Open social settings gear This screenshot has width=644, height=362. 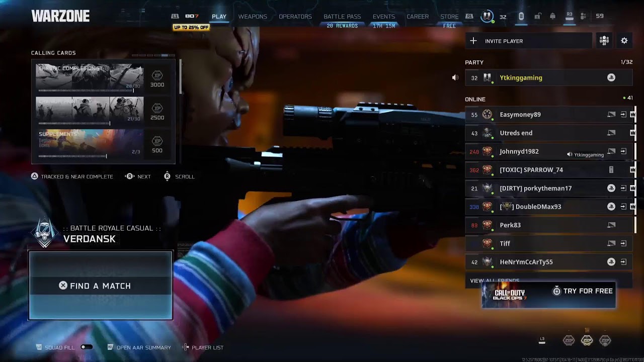click(x=624, y=41)
